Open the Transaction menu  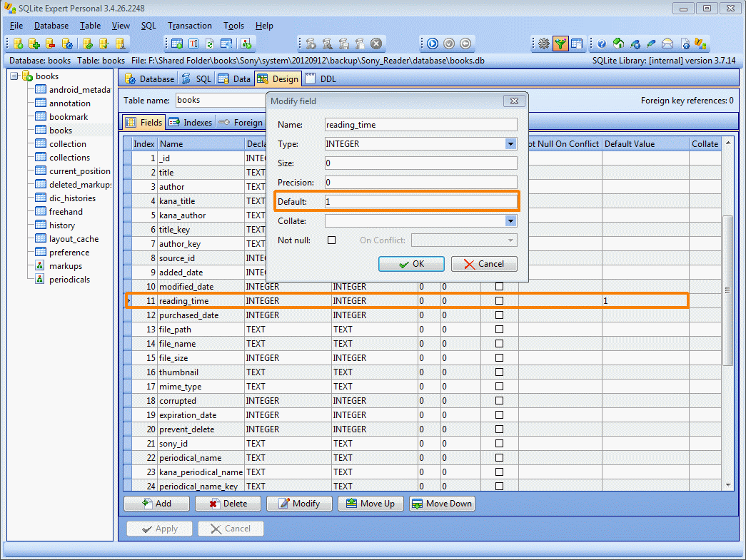click(x=189, y=26)
